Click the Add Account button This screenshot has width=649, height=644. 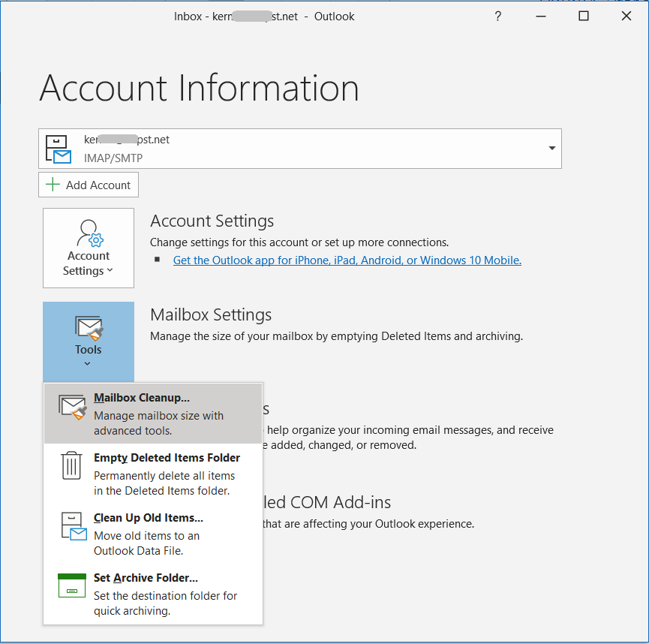[88, 185]
